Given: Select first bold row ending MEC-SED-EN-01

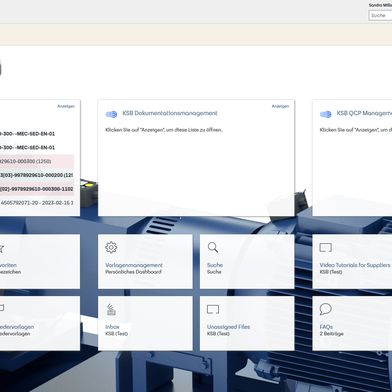Looking at the screenshot, I should tap(37, 134).
